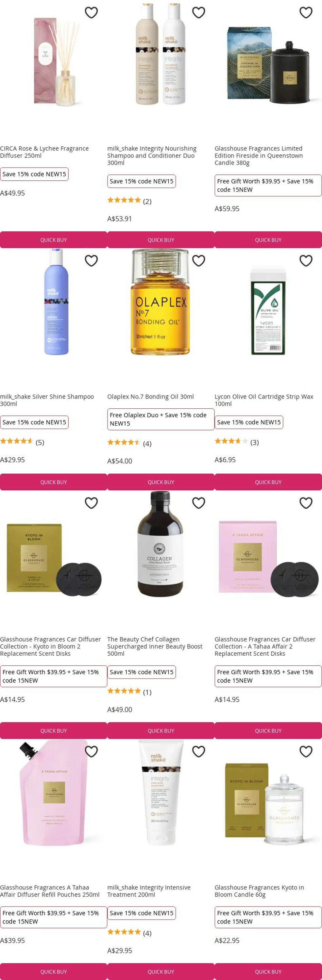The height and width of the screenshot is (980, 322).
Task: Click Free Olaplex Duo promo offer badge
Action: pos(161,419)
